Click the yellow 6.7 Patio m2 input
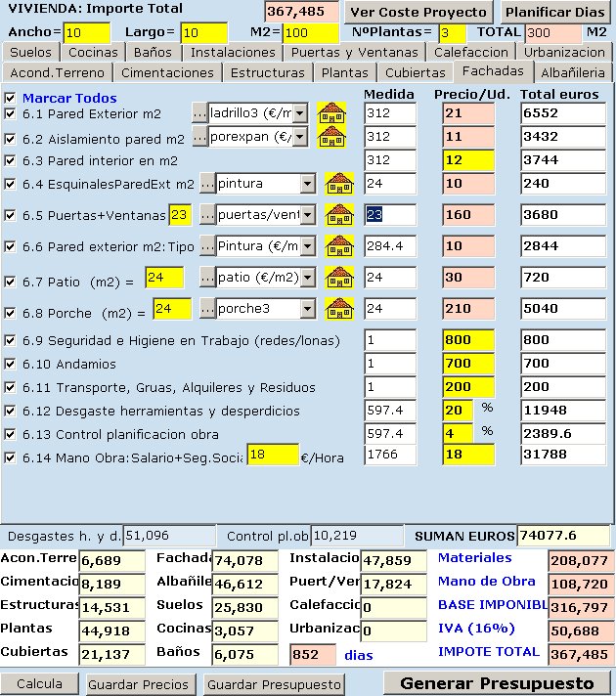Viewport: 616px width, 696px height. click(x=164, y=278)
